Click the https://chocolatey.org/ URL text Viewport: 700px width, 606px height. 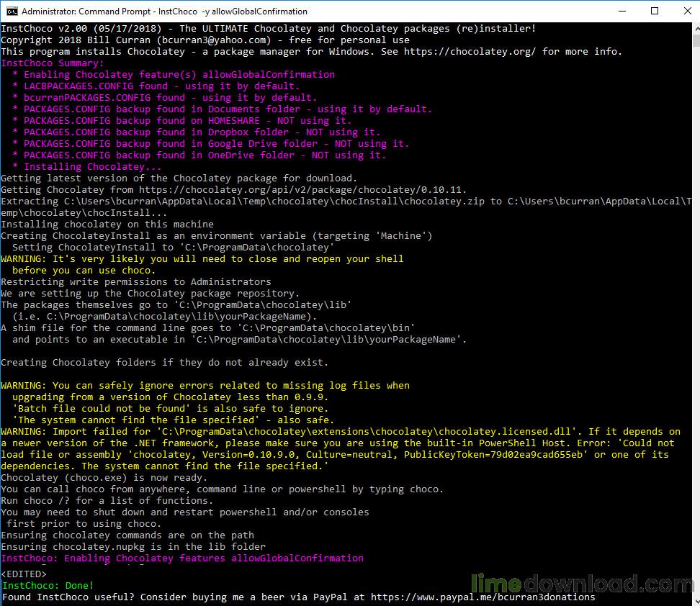coord(470,51)
